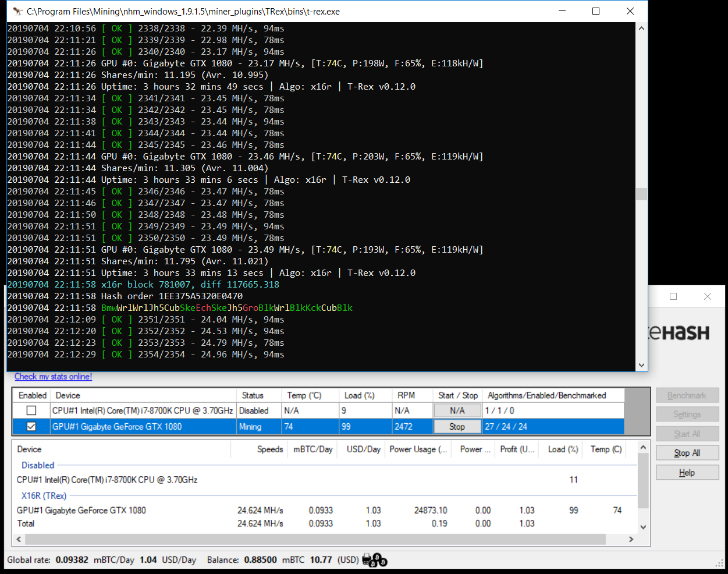Screen dimensions: 728x574
Task: Click the console scrollbar down arrow
Action: (x=641, y=365)
